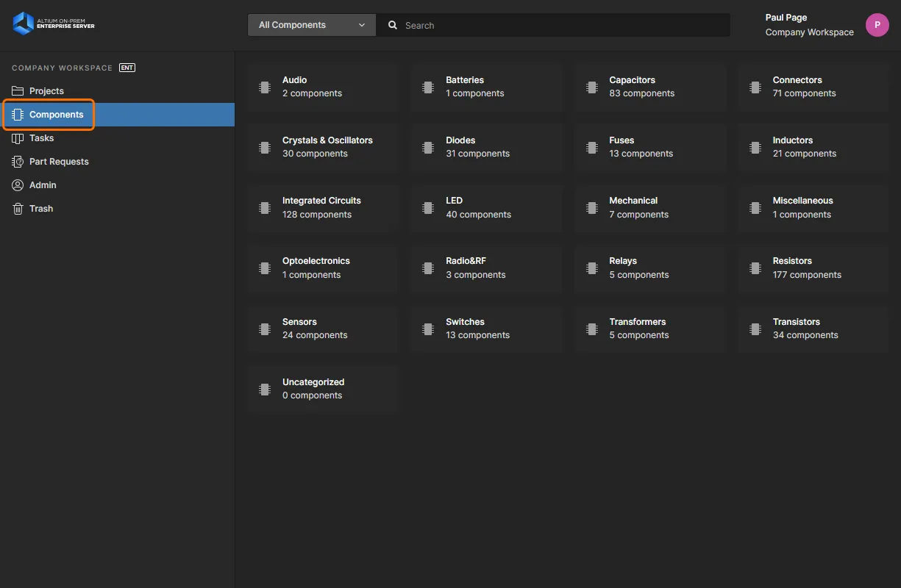
Task: Open the user avatar with letter P
Action: click(x=877, y=25)
